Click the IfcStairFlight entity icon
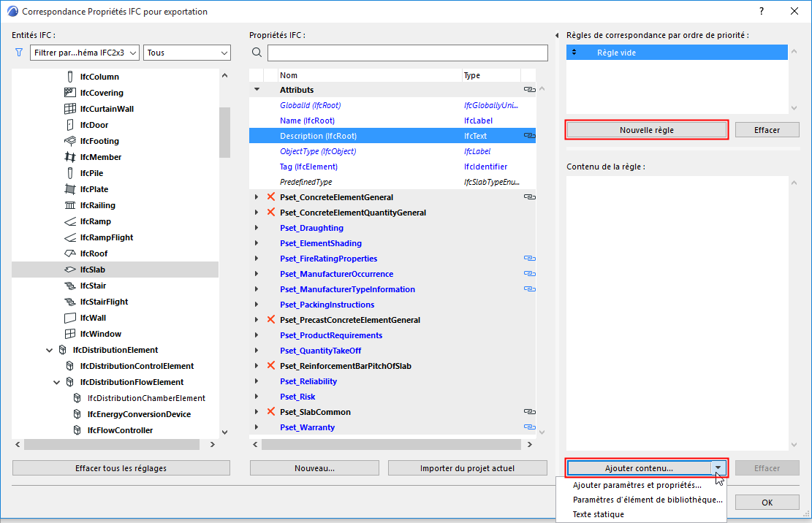 [70, 302]
